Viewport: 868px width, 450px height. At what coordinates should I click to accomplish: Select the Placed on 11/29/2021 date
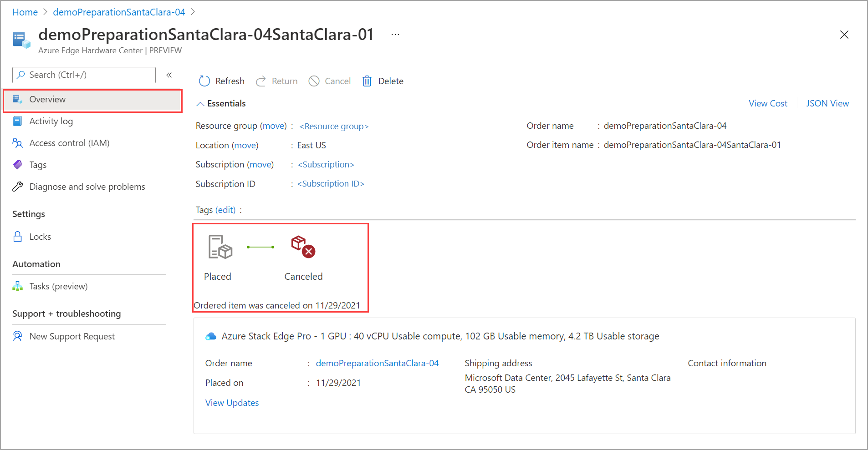point(338,383)
